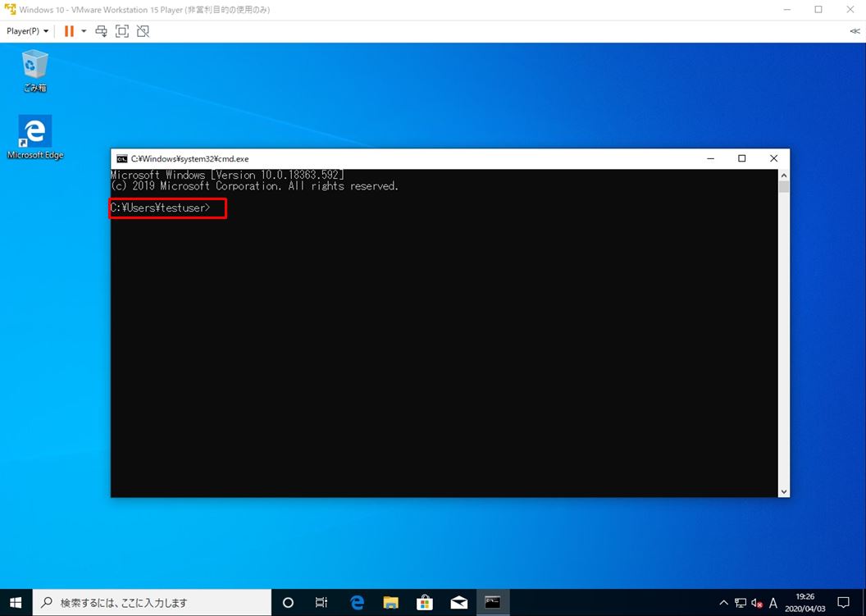Viewport: 866px width, 616px height.
Task: Enter VMware full screen mode
Action: pos(122,31)
